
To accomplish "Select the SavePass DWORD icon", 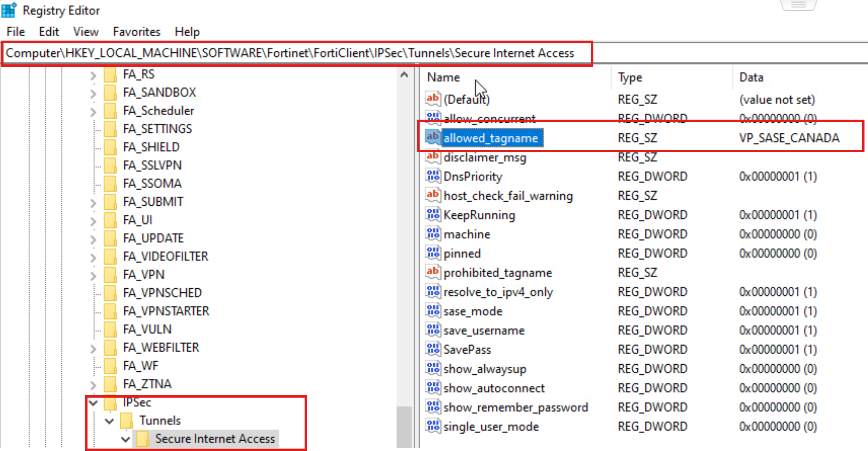I will click(x=433, y=349).
